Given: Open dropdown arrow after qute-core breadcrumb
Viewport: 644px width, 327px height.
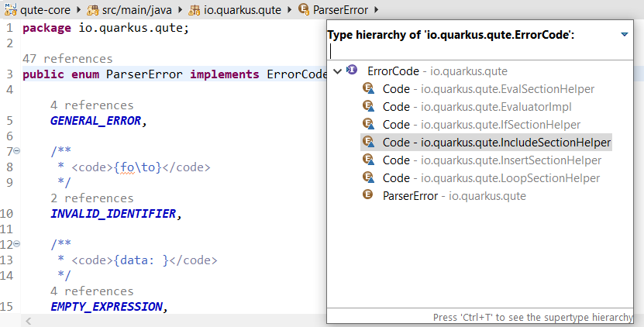Looking at the screenshot, I should [79, 10].
